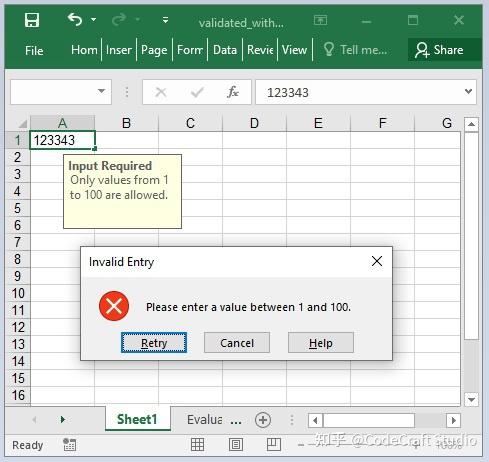
Task: Expand the Name Box dropdown arrow
Action: (x=101, y=91)
